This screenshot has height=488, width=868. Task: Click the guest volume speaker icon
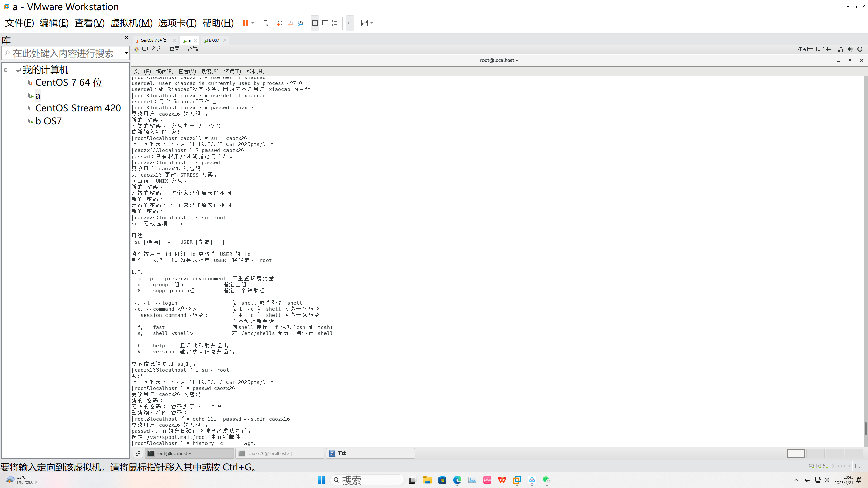(850, 49)
